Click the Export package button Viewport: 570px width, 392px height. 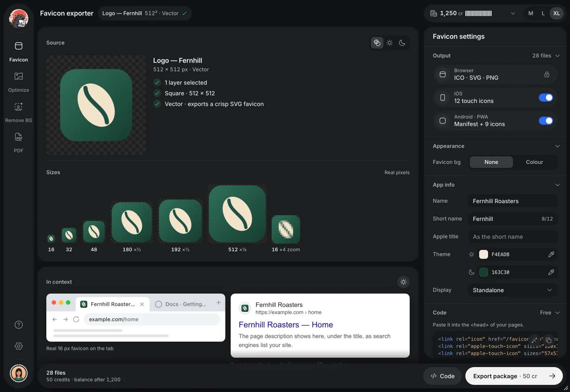514,376
